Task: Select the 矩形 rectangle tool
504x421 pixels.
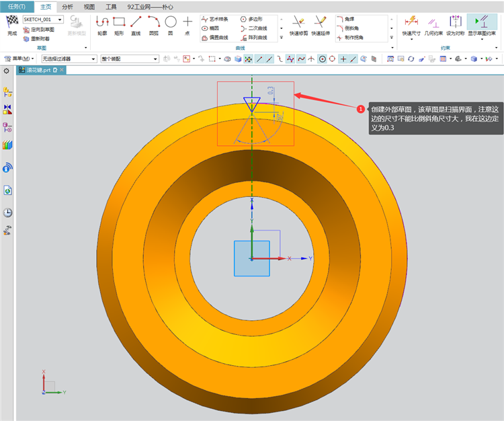Action: [119, 26]
